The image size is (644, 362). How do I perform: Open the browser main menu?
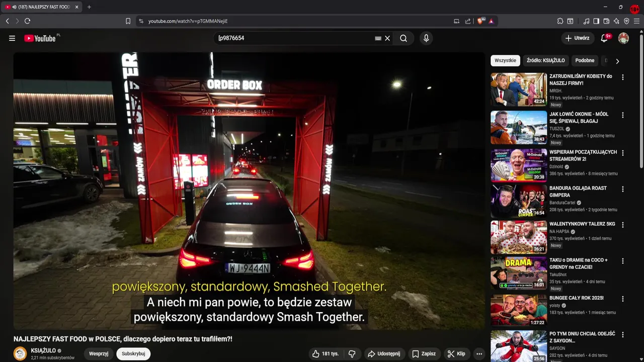[x=637, y=21]
